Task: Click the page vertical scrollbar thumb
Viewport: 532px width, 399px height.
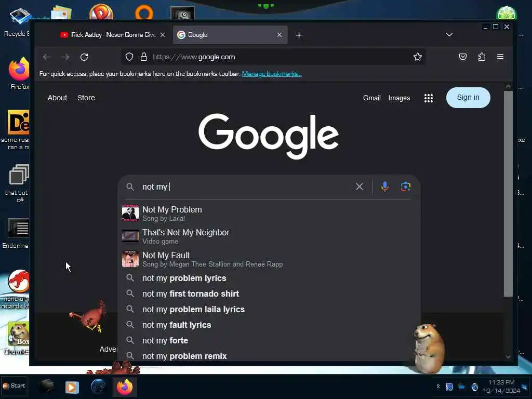Action: point(508,193)
